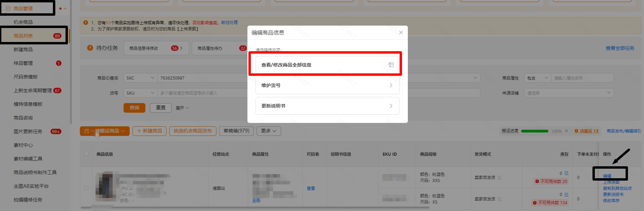Copy the SKC ID with copy icon
This screenshot has height=211, width=644.
[x=165, y=193]
